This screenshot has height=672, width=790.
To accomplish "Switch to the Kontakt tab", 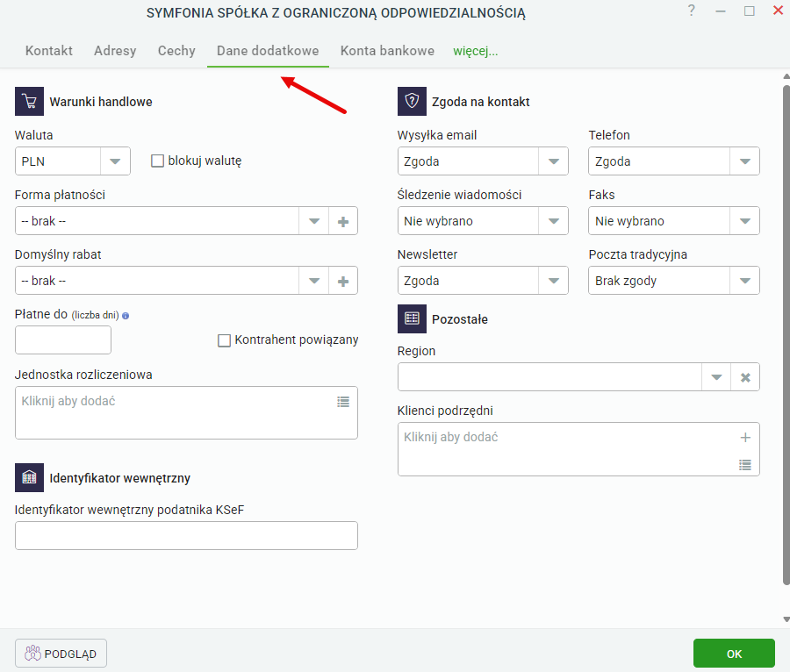I will pos(49,51).
